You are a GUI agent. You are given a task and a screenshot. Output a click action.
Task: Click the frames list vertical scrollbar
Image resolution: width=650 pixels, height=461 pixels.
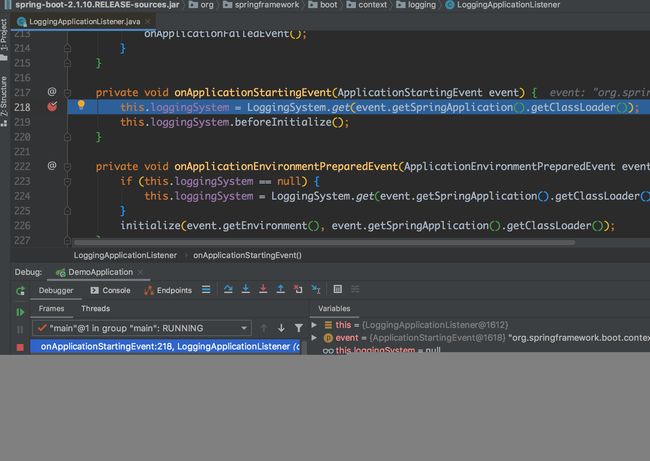click(304, 347)
